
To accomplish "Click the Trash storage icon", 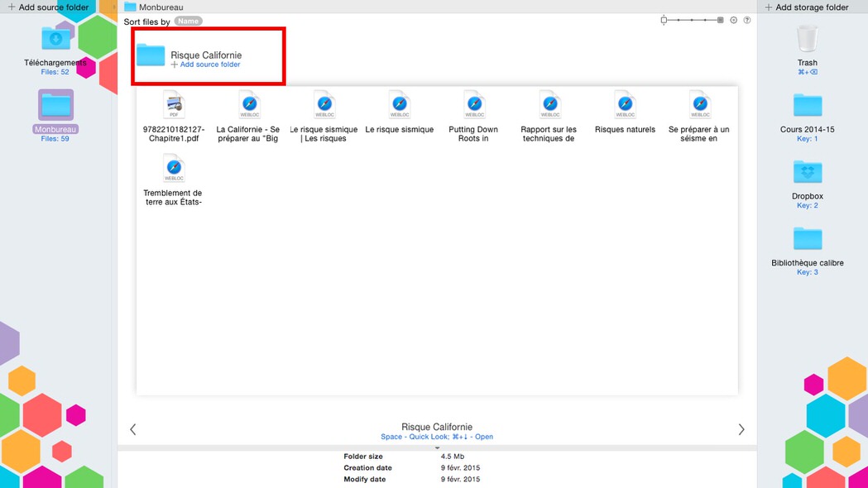I will click(x=807, y=39).
